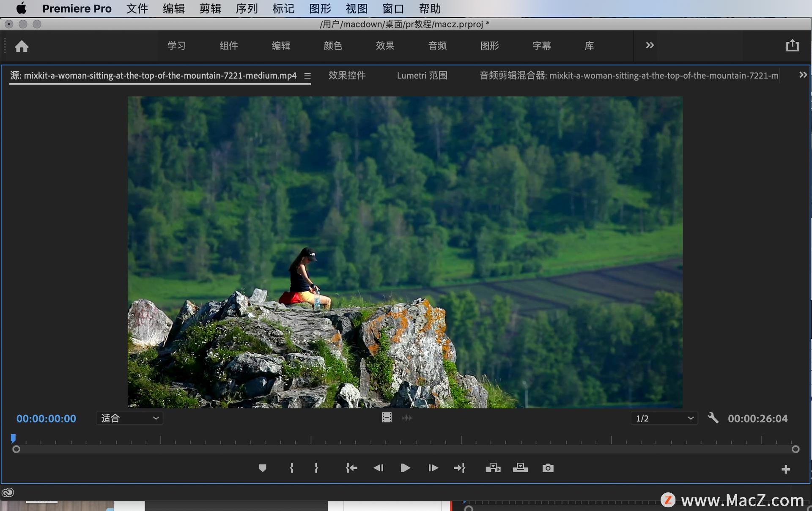
Task: Toggle Drag Audio Only waveform icon
Action: (407, 418)
